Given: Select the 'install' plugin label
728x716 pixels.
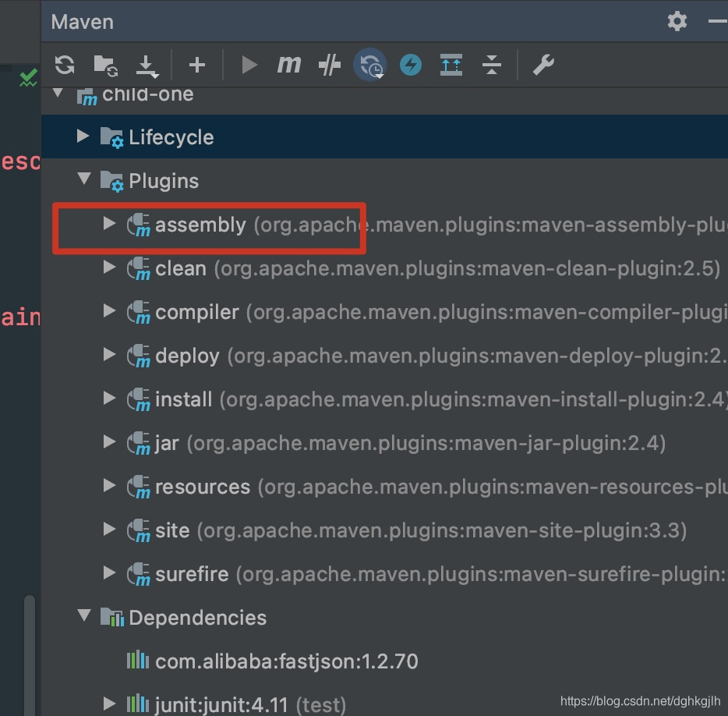Looking at the screenshot, I should [183, 399].
